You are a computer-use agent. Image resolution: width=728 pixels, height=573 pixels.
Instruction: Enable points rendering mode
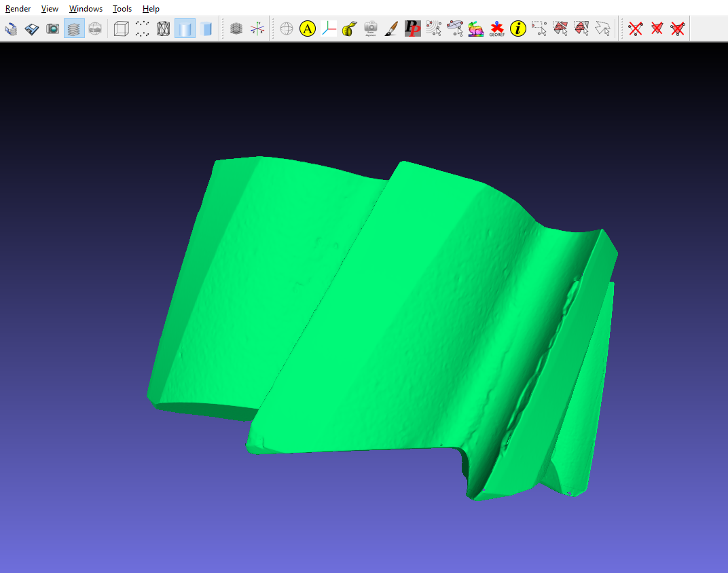coord(142,29)
